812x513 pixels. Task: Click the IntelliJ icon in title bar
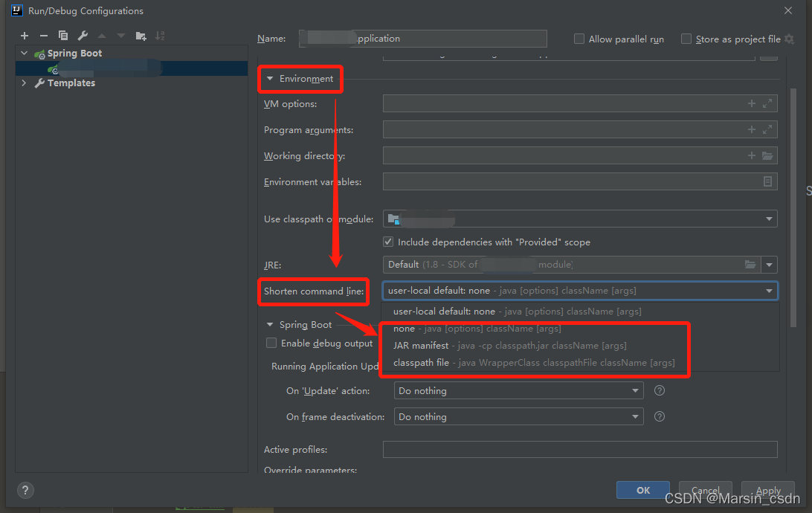click(x=17, y=10)
